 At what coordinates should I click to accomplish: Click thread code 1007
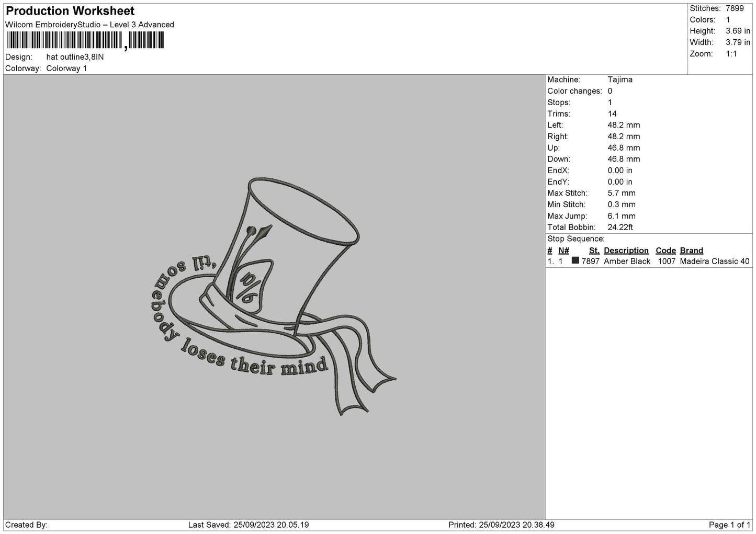point(667,262)
